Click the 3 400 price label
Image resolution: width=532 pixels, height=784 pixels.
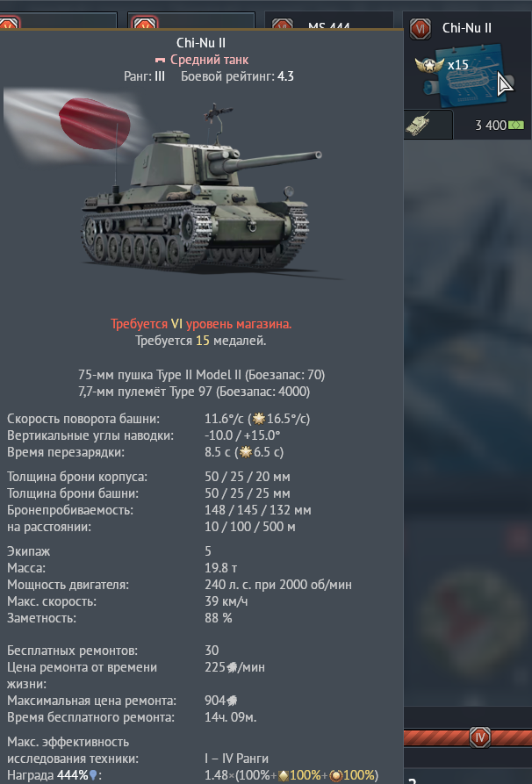491,125
